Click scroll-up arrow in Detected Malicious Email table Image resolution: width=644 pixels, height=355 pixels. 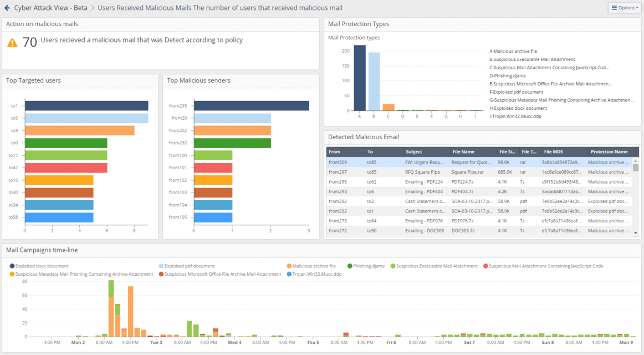[636, 160]
